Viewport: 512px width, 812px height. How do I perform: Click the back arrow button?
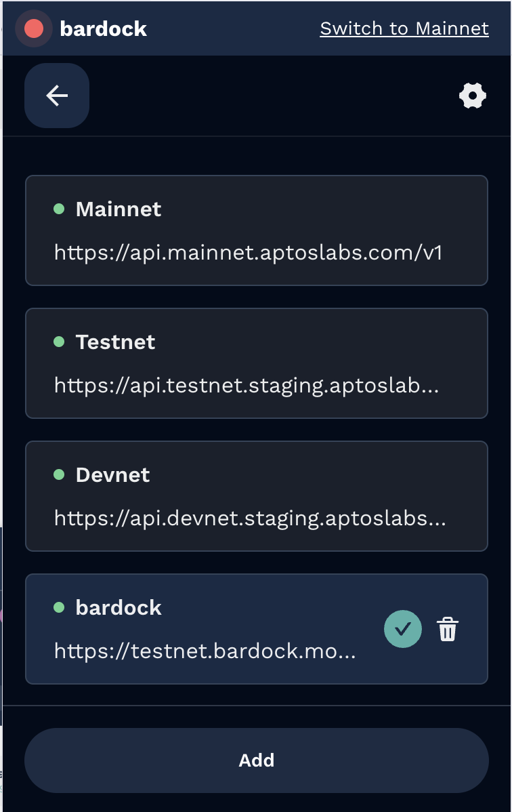[57, 96]
